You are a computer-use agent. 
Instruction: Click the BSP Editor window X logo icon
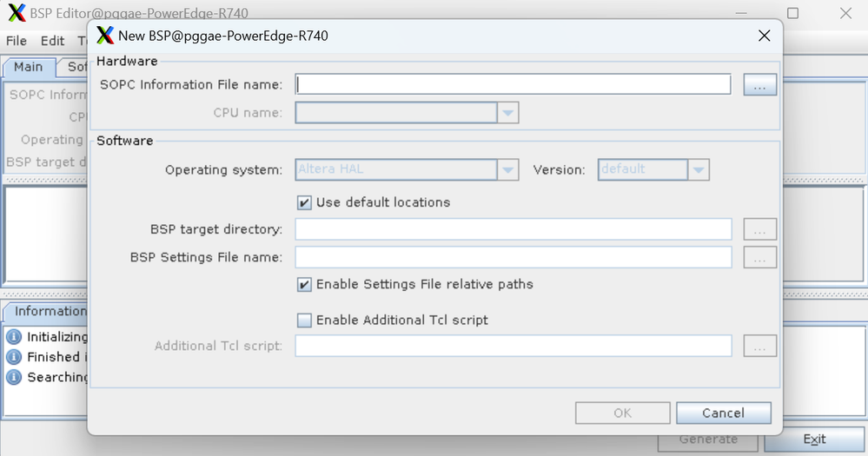click(x=16, y=13)
